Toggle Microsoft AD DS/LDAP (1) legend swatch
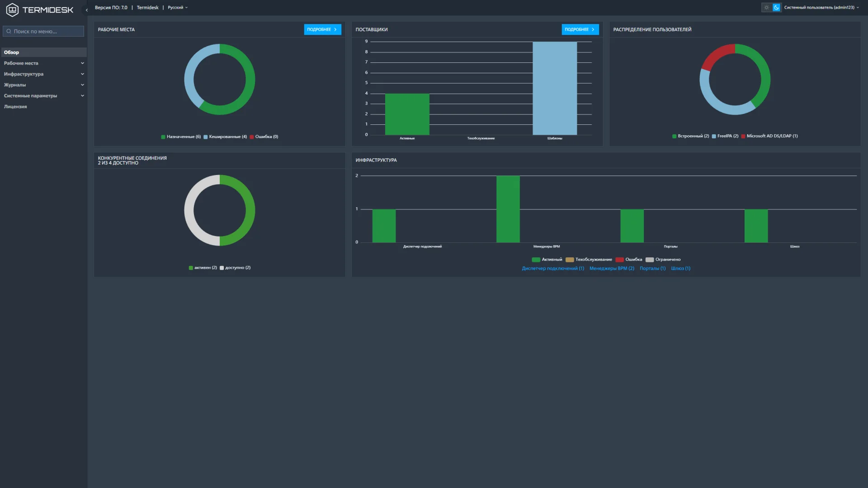The height and width of the screenshot is (488, 868). [x=743, y=136]
